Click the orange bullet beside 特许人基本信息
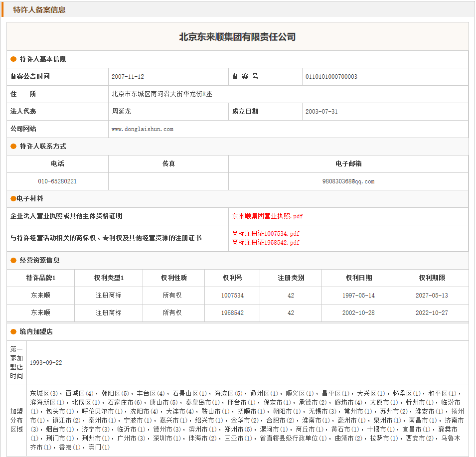Viewport: 476px width, 457px height. coord(13,59)
